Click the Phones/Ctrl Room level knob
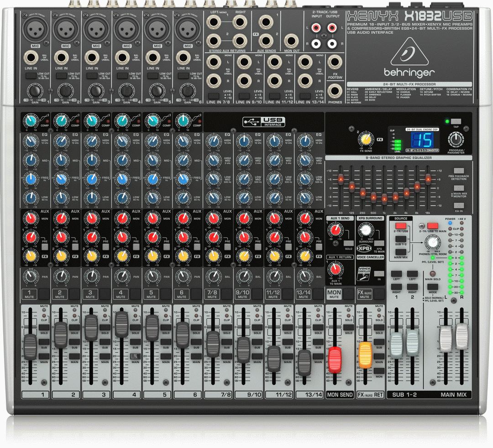This screenshot has height=448, width=493. pos(433,242)
